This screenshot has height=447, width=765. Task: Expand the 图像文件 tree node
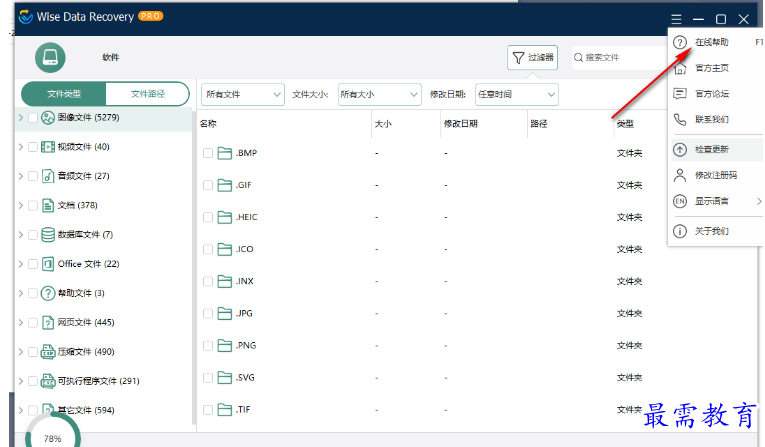click(x=20, y=118)
